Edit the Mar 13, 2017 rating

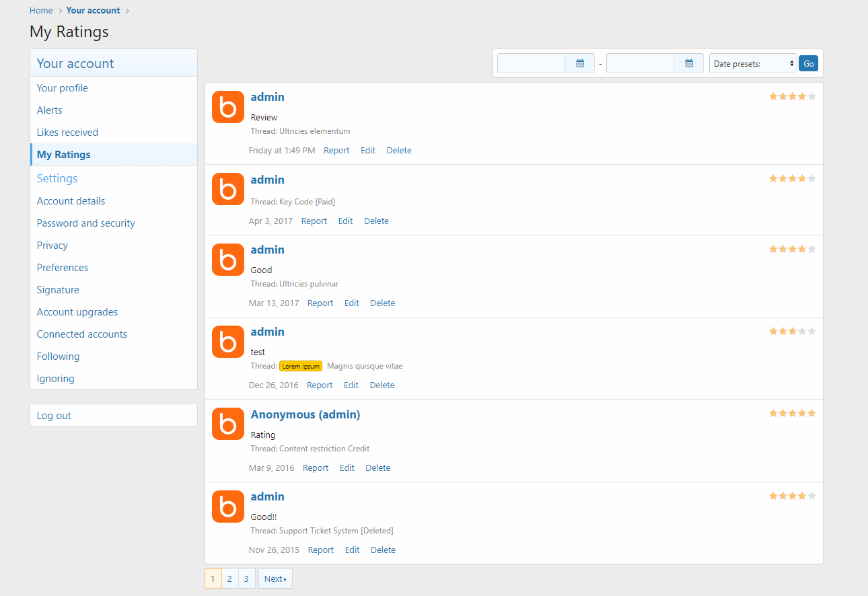352,303
